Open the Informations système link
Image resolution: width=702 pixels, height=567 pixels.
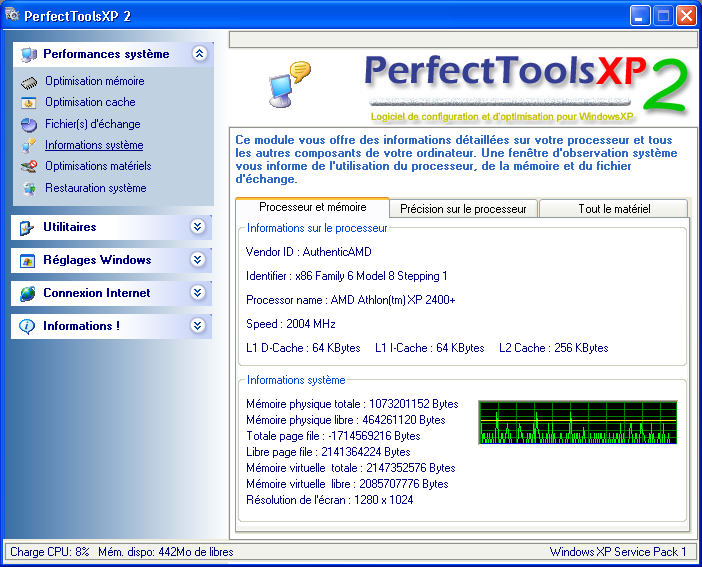tap(94, 145)
